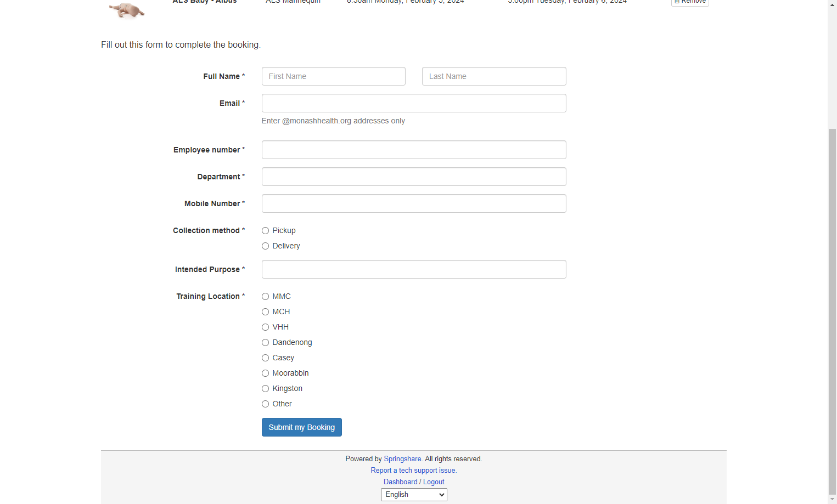The image size is (837, 504).
Task: Click the Remove button for ALS Baby
Action: coord(690,2)
